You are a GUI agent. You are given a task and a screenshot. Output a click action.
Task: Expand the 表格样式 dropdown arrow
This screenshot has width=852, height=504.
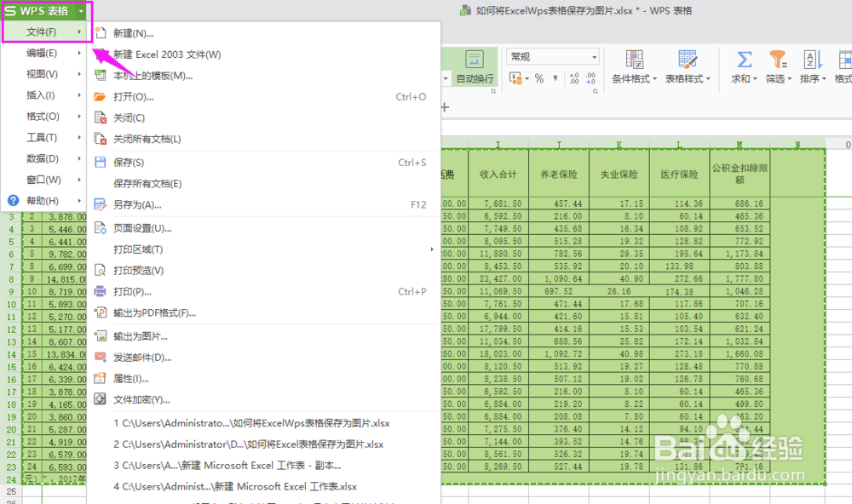[708, 79]
